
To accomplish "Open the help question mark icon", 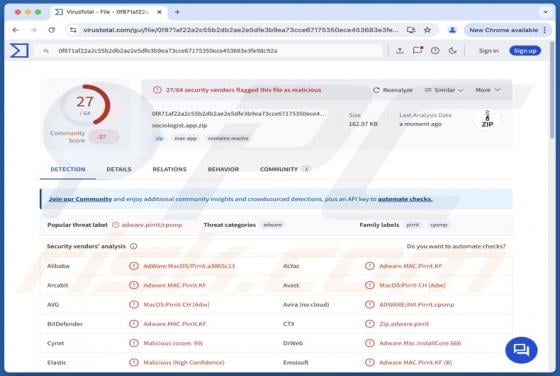I will coord(435,51).
